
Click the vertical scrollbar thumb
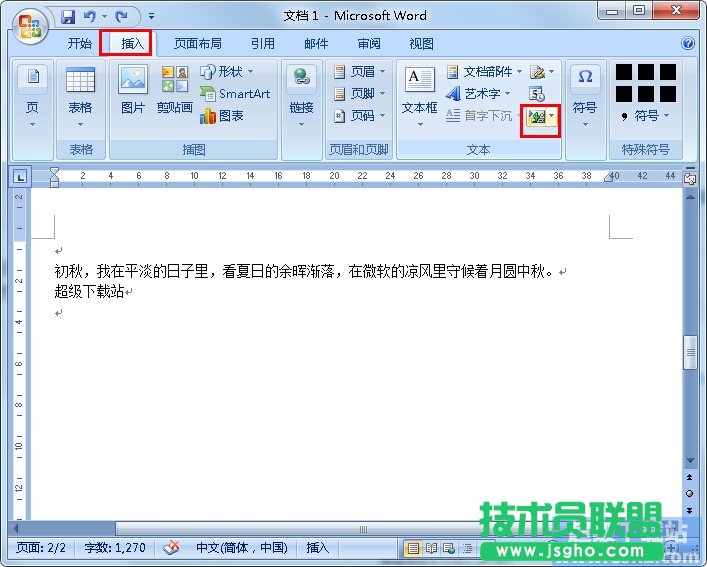click(x=690, y=352)
